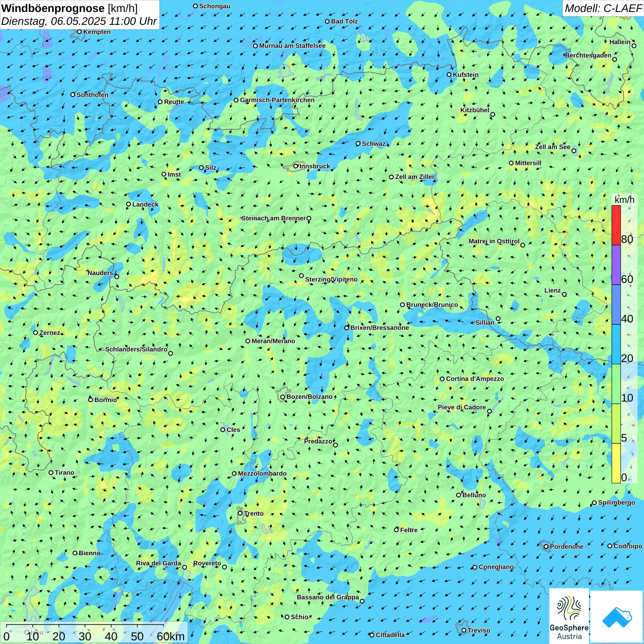Click the Bienno label

89,553
